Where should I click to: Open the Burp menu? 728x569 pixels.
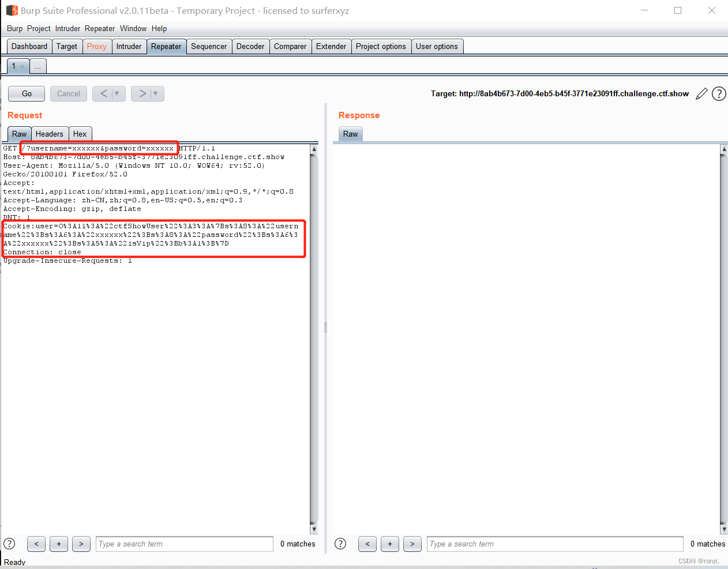pos(15,28)
